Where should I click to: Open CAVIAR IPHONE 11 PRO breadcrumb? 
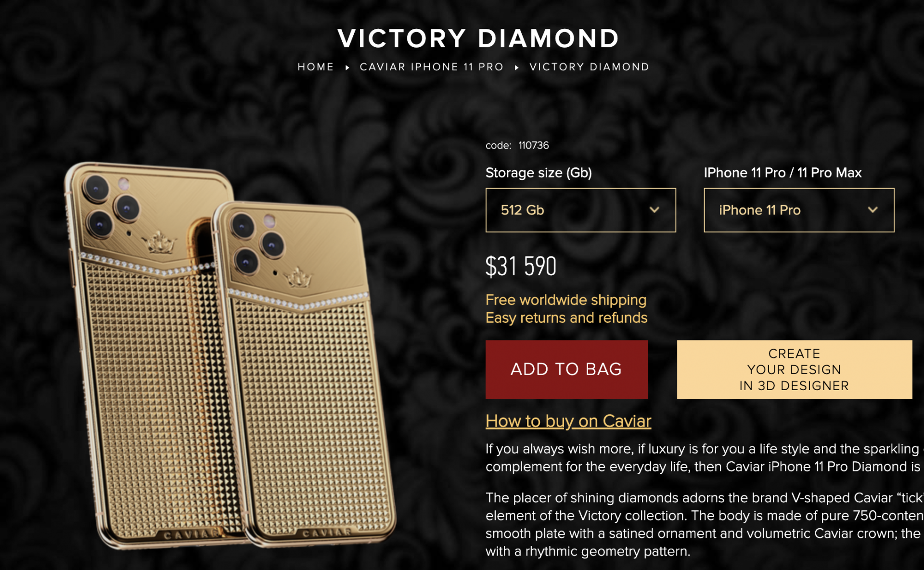[x=432, y=67]
